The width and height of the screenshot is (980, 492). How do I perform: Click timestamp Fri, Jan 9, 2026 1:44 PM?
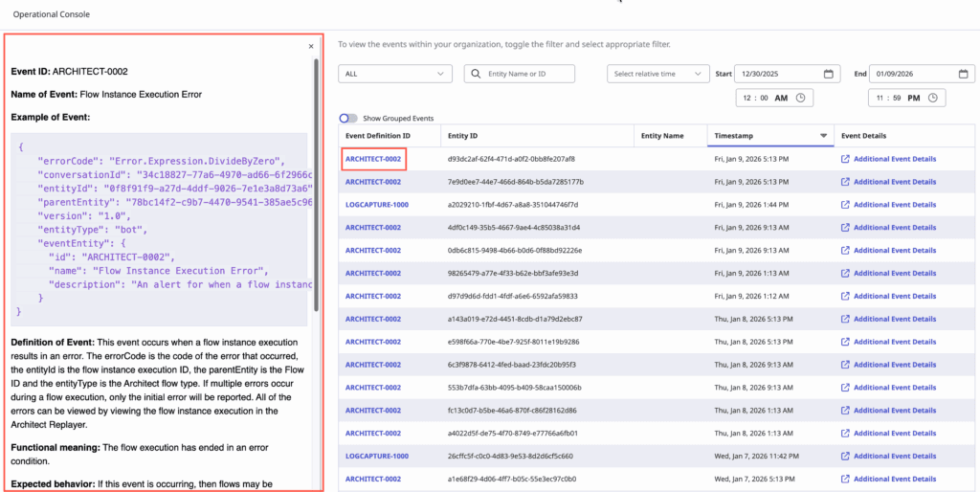(754, 205)
